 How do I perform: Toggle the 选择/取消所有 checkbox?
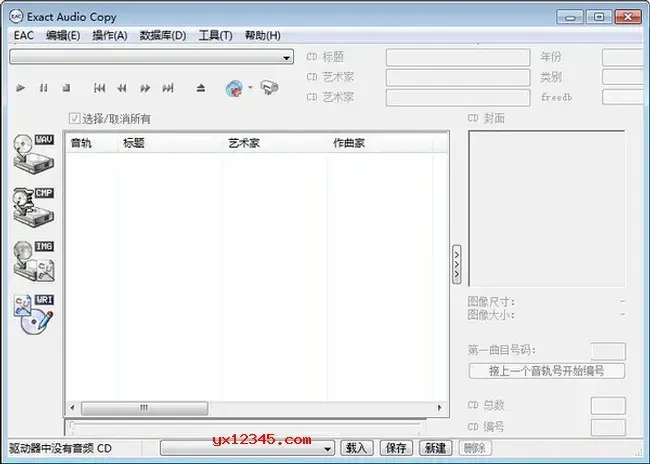click(75, 119)
